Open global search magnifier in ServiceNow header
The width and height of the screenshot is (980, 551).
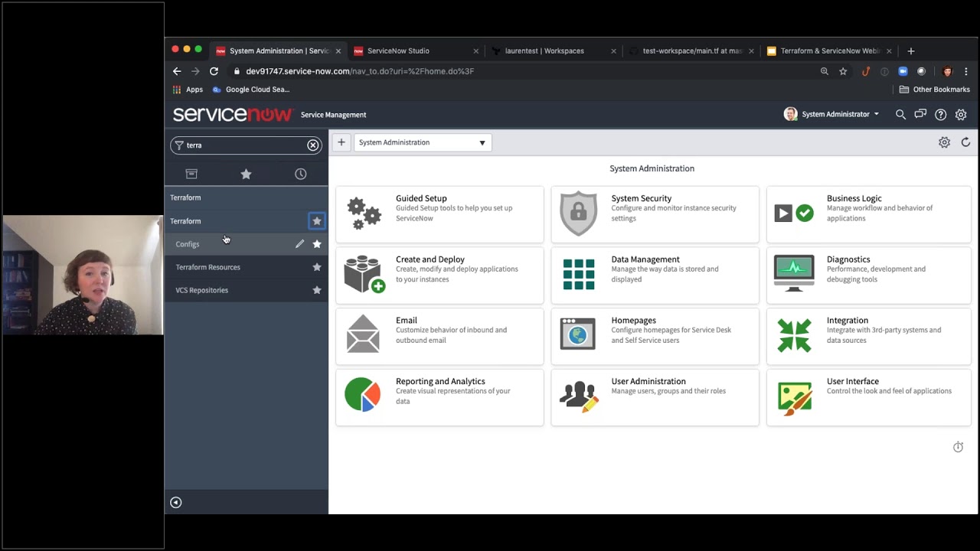tap(901, 115)
